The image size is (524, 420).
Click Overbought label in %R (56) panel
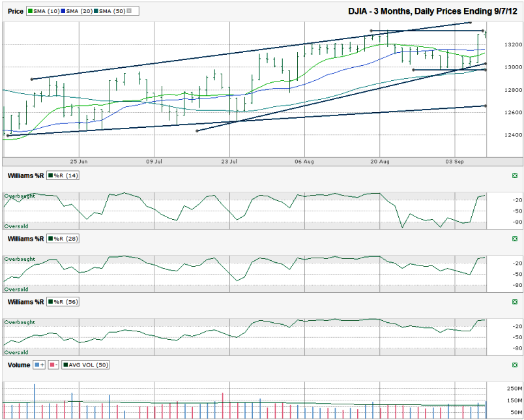20,322
